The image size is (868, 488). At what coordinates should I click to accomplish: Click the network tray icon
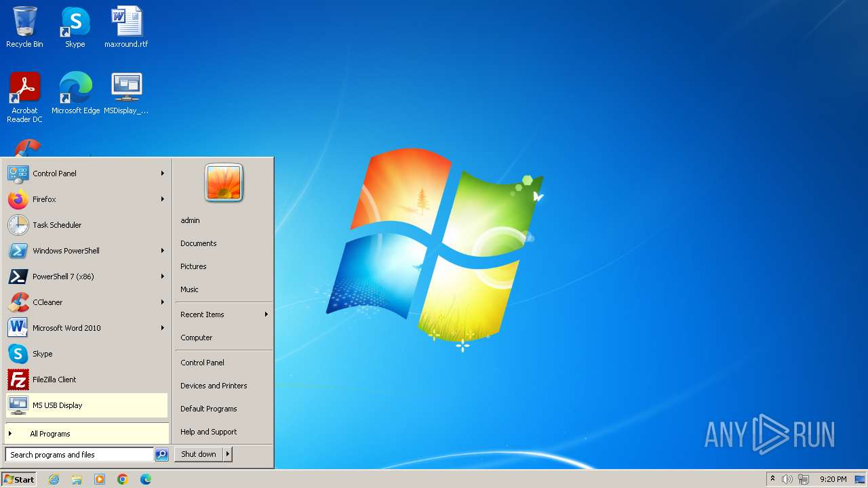coord(804,479)
